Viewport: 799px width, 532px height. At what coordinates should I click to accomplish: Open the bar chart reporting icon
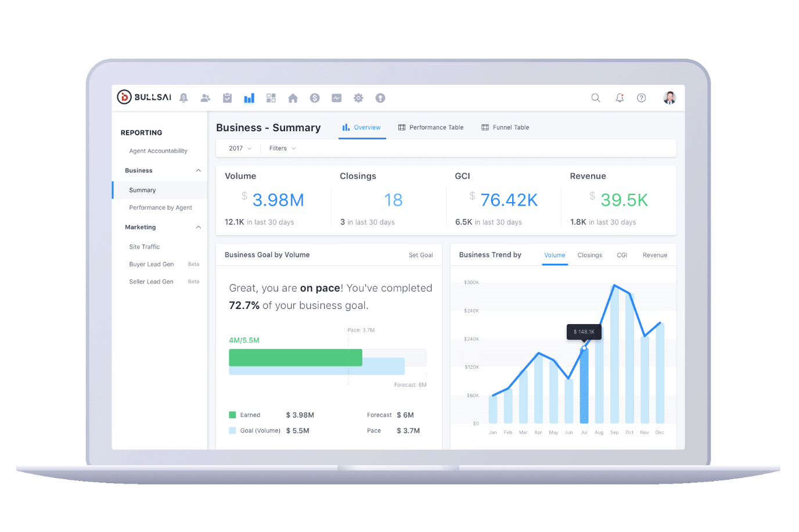pyautogui.click(x=249, y=98)
